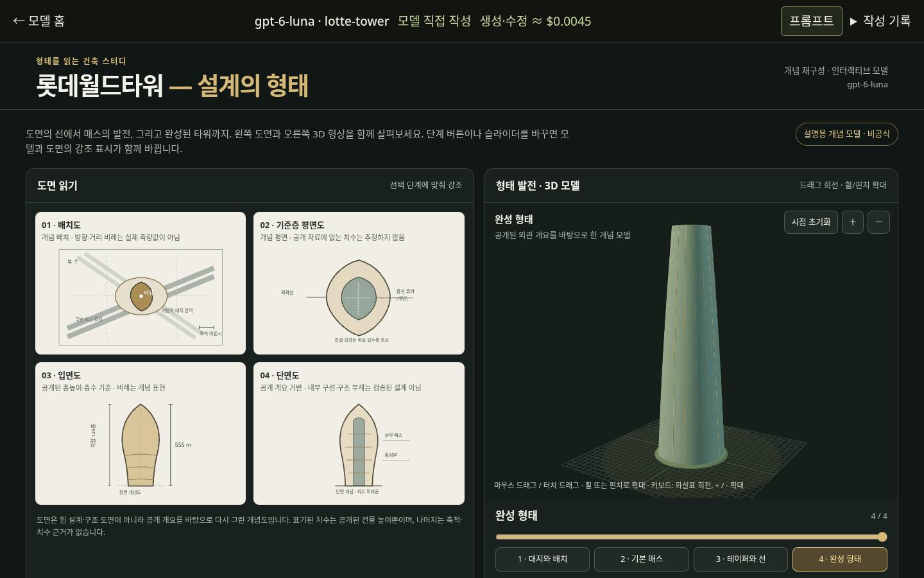Click the 타워 marker in the site plan
The width and height of the screenshot is (924, 578).
point(141,296)
